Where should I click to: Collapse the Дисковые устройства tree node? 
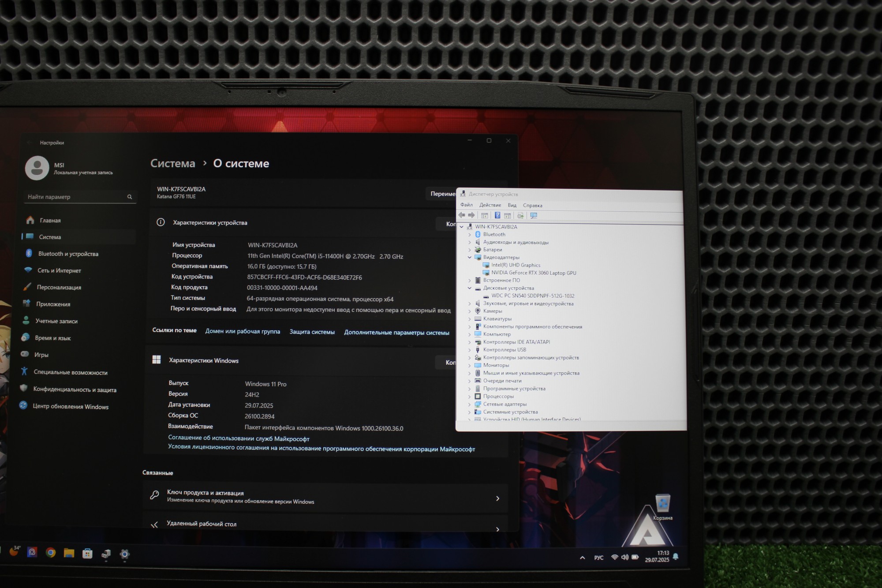coord(470,288)
